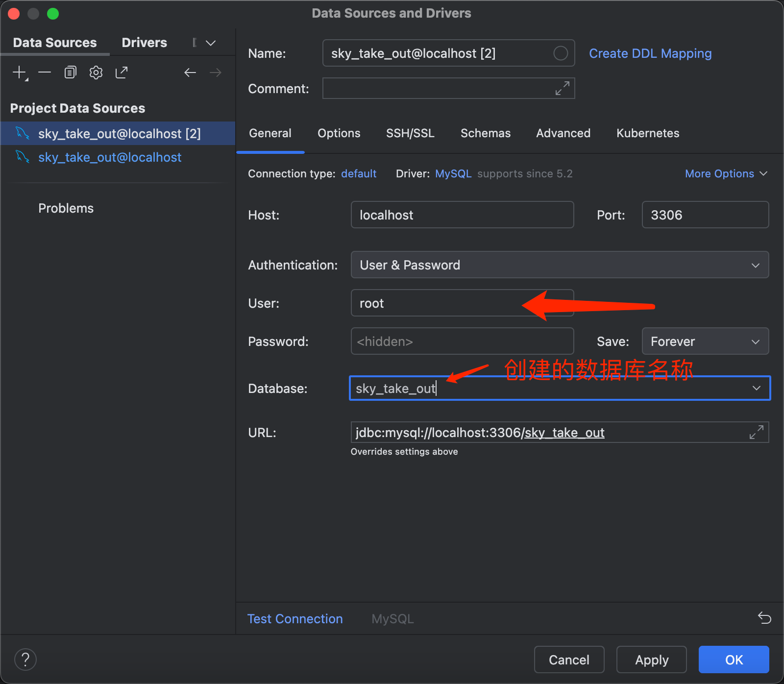Open the Advanced tab
This screenshot has height=684, width=784.
pos(563,133)
